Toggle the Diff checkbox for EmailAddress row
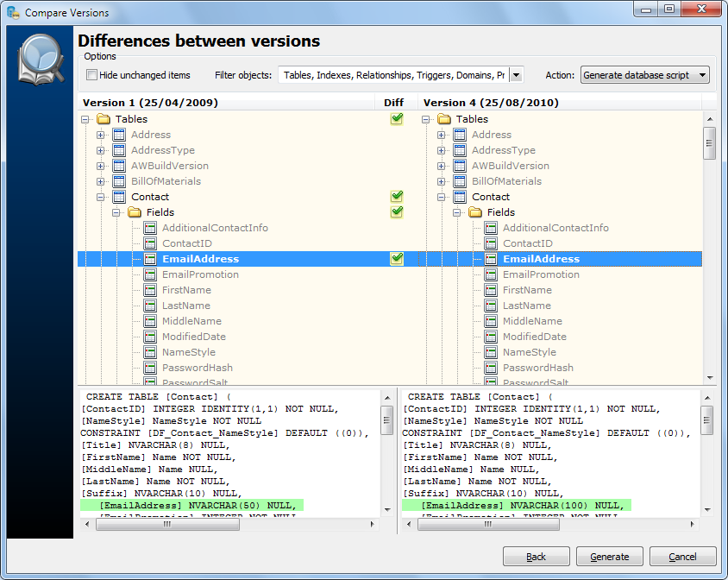This screenshot has height=580, width=728. tap(397, 258)
